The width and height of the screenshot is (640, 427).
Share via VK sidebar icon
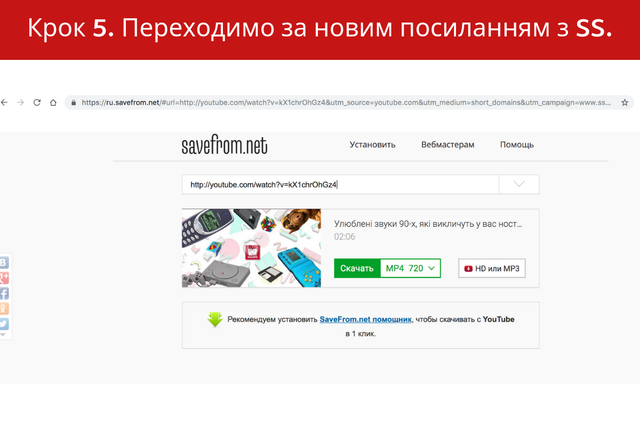point(4,262)
